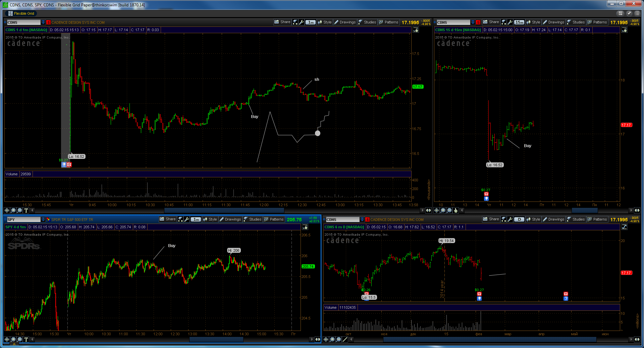Click time-axis scroll slider under SPY chart
This screenshot has width=644, height=348.
[x=216, y=339]
